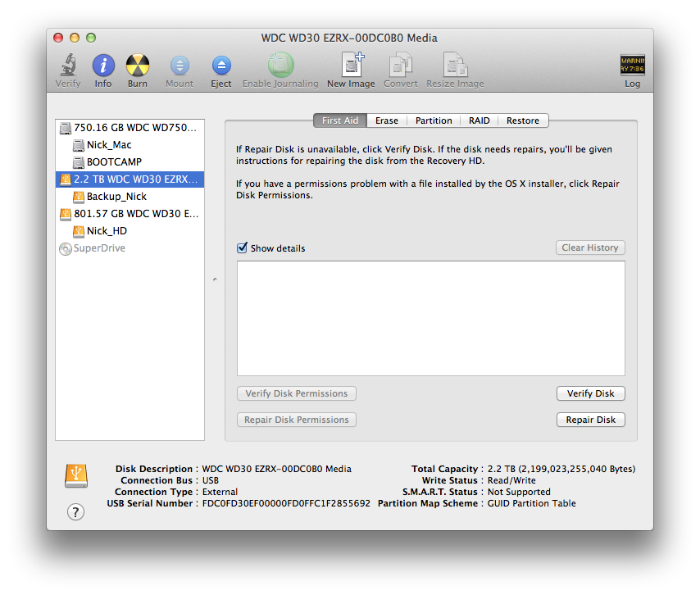Click the Burn toolbar icon
Viewport: 700px width, 595px height.
(138, 66)
